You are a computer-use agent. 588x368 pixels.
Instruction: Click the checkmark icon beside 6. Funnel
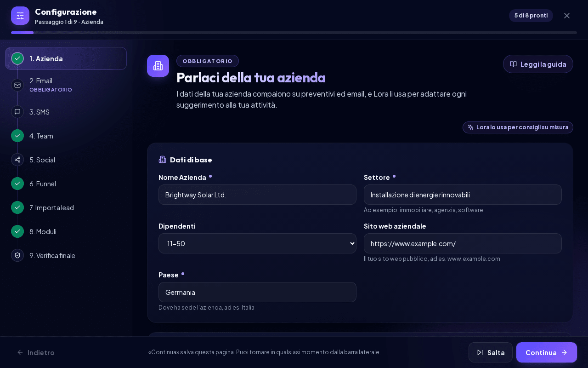pyautogui.click(x=17, y=184)
